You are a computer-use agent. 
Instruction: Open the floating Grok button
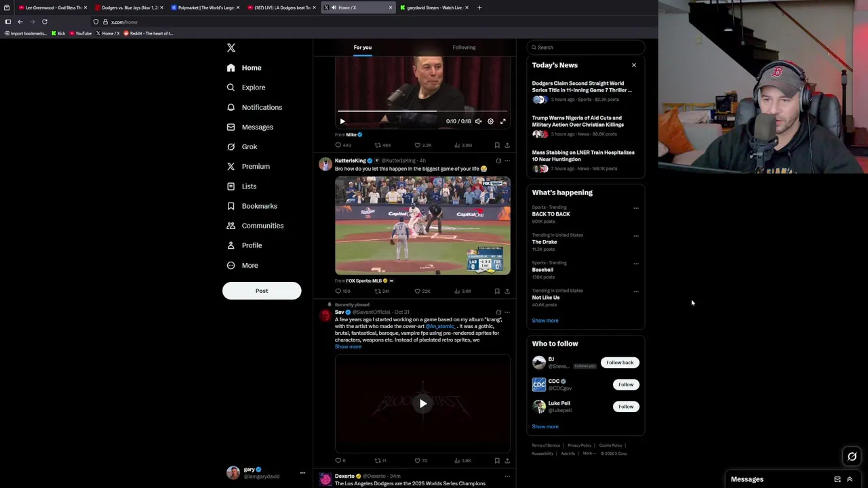(x=852, y=457)
